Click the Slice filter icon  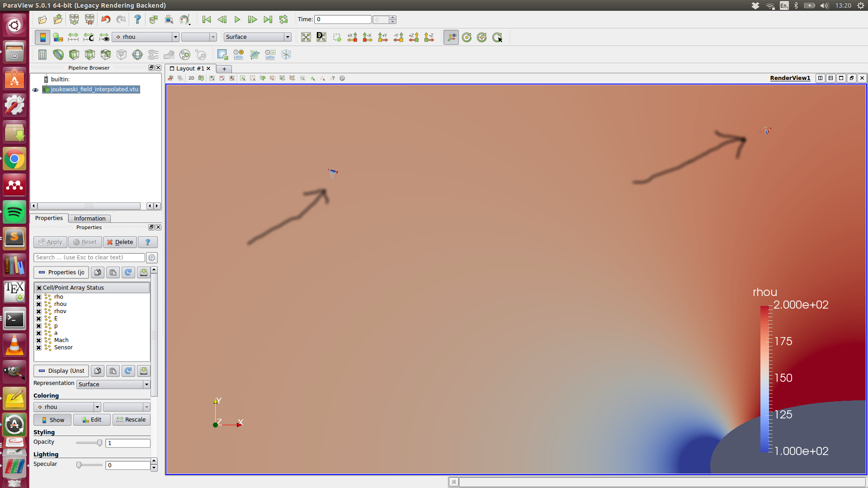(x=90, y=55)
